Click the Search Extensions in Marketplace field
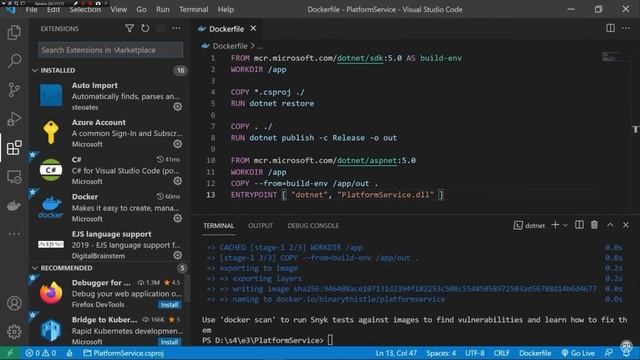The height and width of the screenshot is (360, 640). [x=110, y=50]
